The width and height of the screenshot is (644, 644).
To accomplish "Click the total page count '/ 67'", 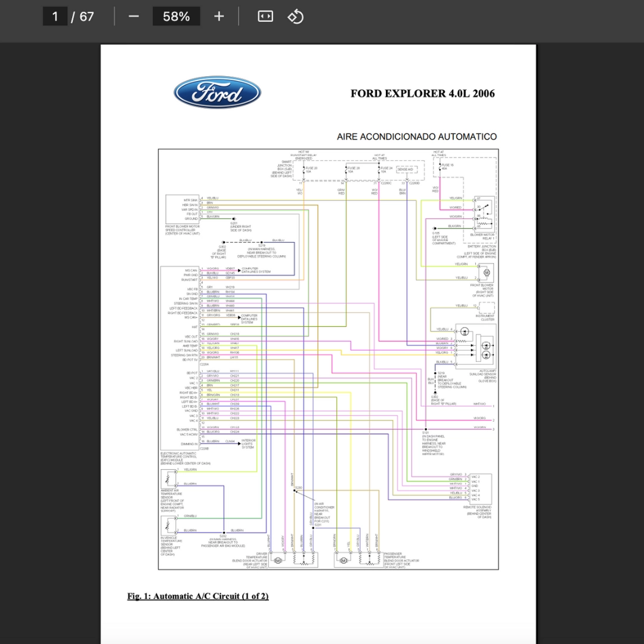I will (x=82, y=17).
